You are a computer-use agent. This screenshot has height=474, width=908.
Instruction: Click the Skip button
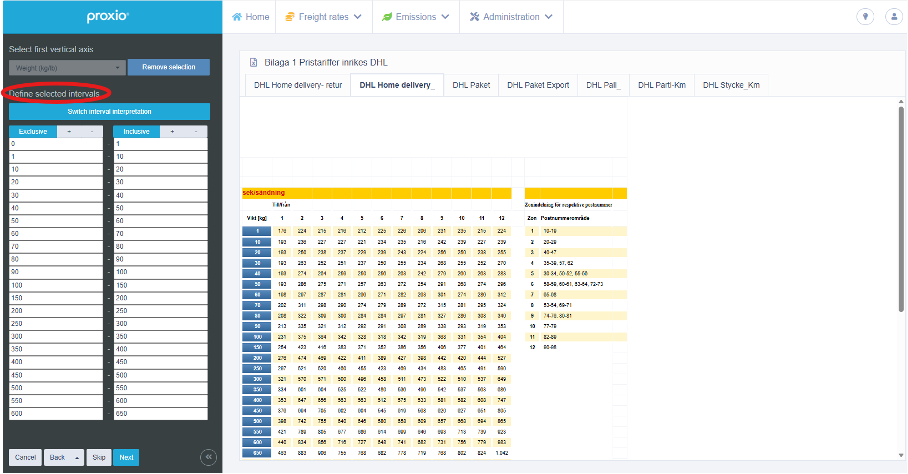point(99,458)
